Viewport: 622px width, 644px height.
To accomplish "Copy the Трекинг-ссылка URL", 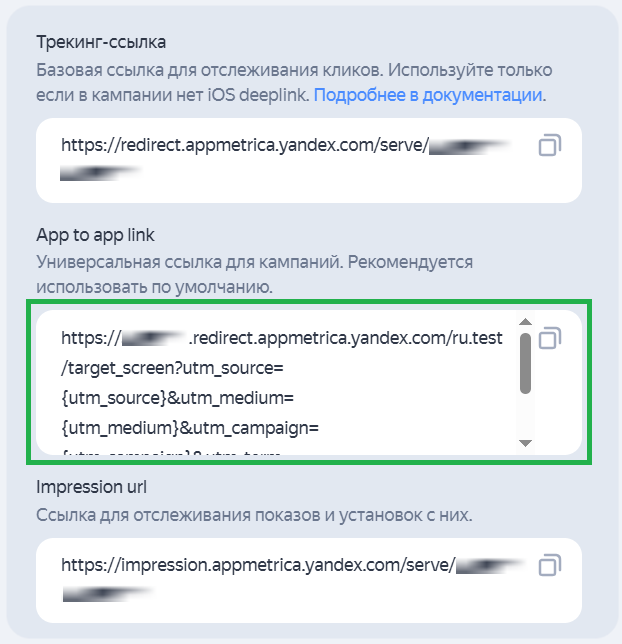I will (549, 147).
